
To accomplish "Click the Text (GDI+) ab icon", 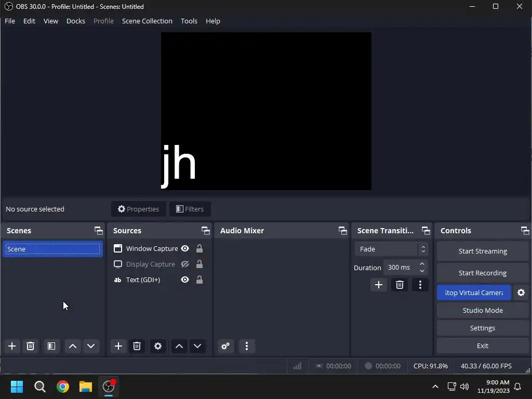I will click(118, 280).
